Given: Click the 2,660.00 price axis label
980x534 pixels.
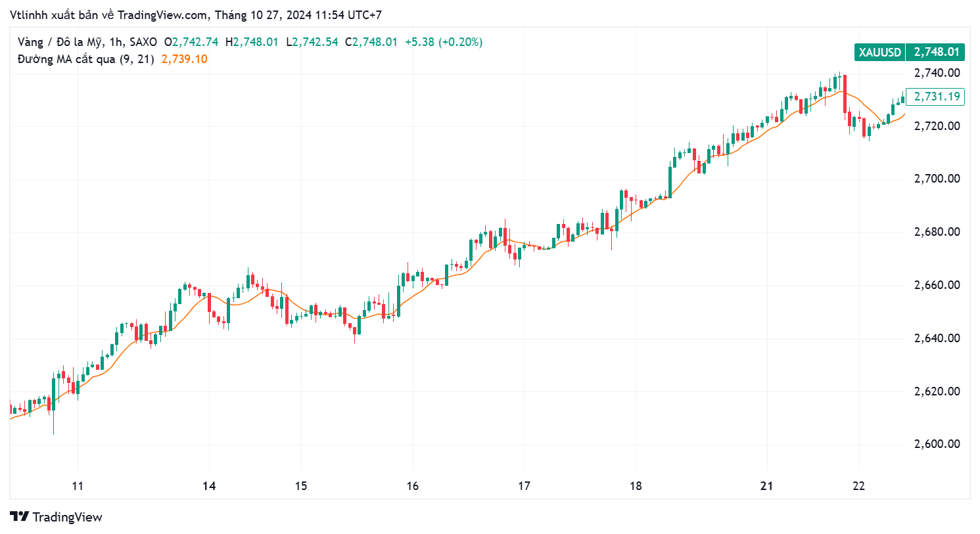Looking at the screenshot, I should (x=937, y=285).
